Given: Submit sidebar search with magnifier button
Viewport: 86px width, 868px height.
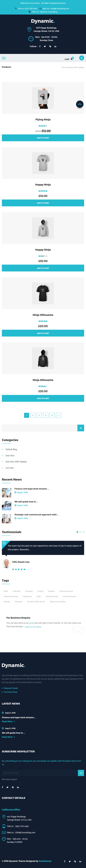Looking at the screenshot, I should pyautogui.click(x=81, y=428).
